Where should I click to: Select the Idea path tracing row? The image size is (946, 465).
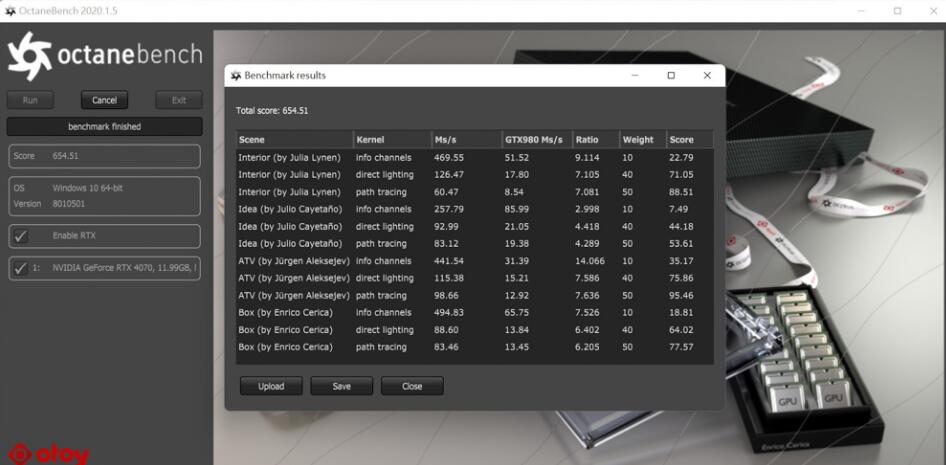475,244
